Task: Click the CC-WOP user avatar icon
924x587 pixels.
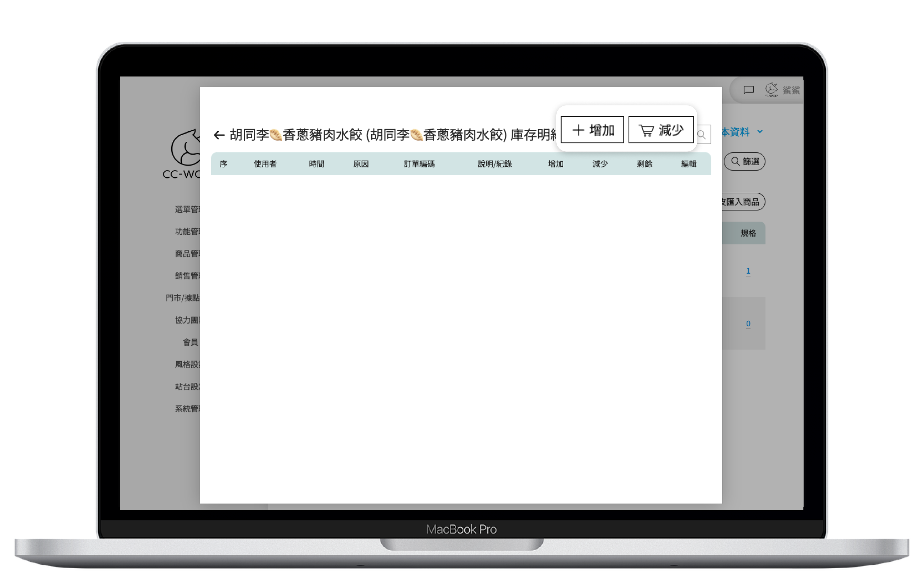Action: click(x=771, y=90)
